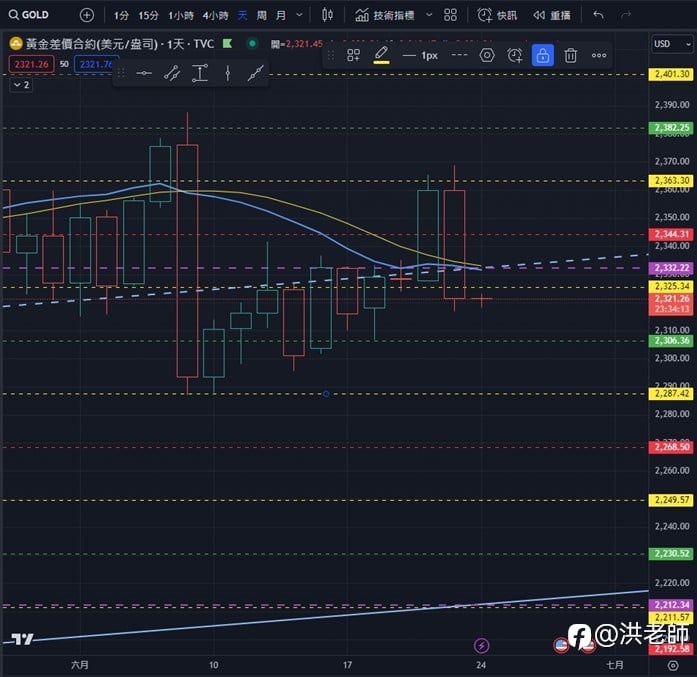Image resolution: width=697 pixels, height=677 pixels.
Task: Open the USD currency dropdown
Action: coord(672,44)
